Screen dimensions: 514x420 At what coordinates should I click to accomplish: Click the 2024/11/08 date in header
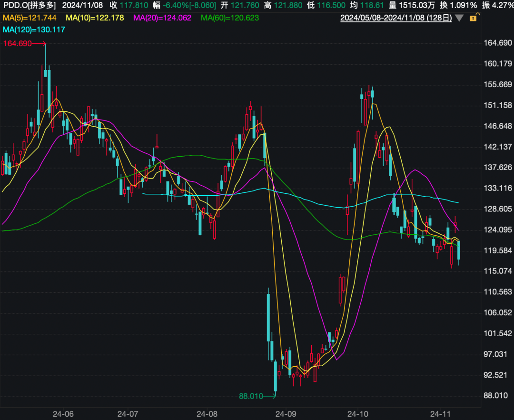(82, 6)
